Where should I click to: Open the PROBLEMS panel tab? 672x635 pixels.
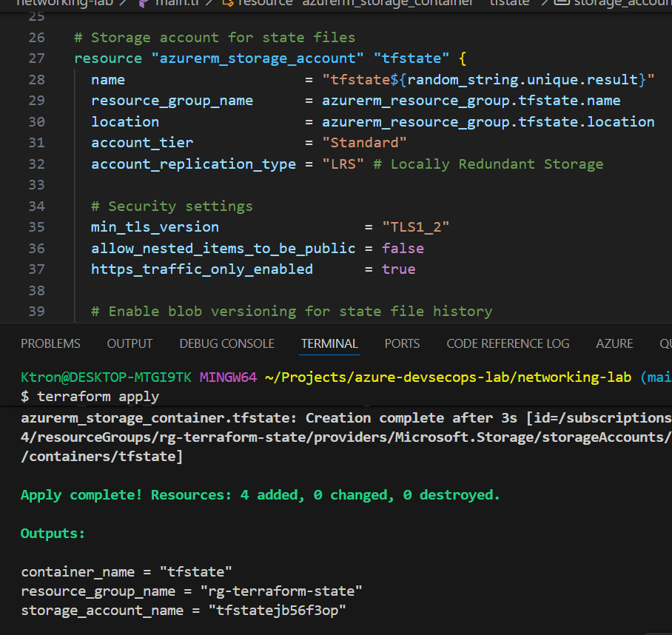click(50, 343)
